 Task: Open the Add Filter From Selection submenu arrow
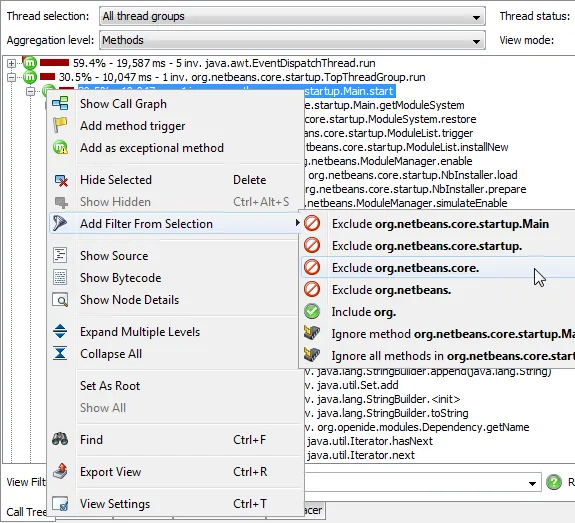[297, 223]
